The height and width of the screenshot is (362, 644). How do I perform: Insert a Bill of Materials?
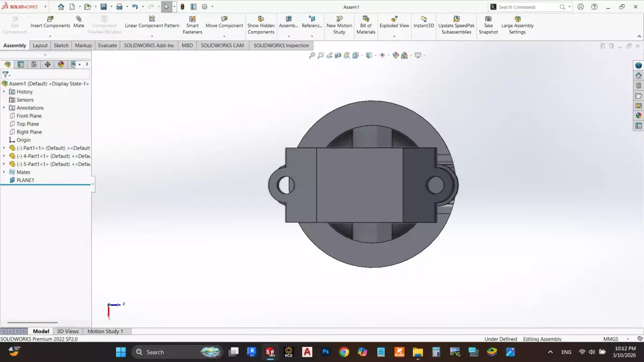(x=366, y=25)
